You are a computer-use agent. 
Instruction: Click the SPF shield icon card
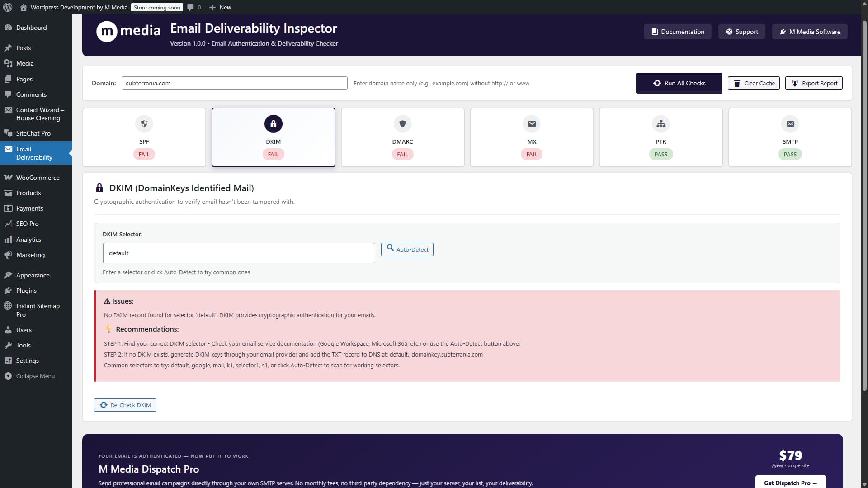click(144, 124)
